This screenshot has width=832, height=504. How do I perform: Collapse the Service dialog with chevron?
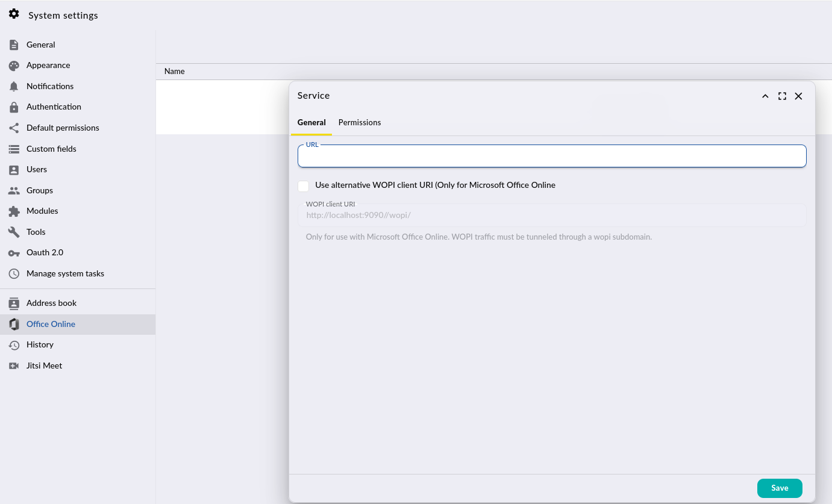(x=765, y=96)
